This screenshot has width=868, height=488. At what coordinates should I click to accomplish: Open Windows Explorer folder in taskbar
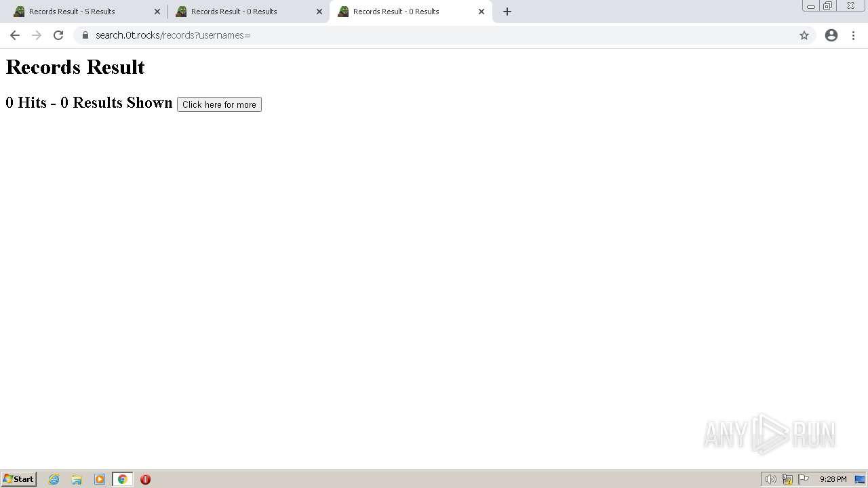click(x=77, y=479)
